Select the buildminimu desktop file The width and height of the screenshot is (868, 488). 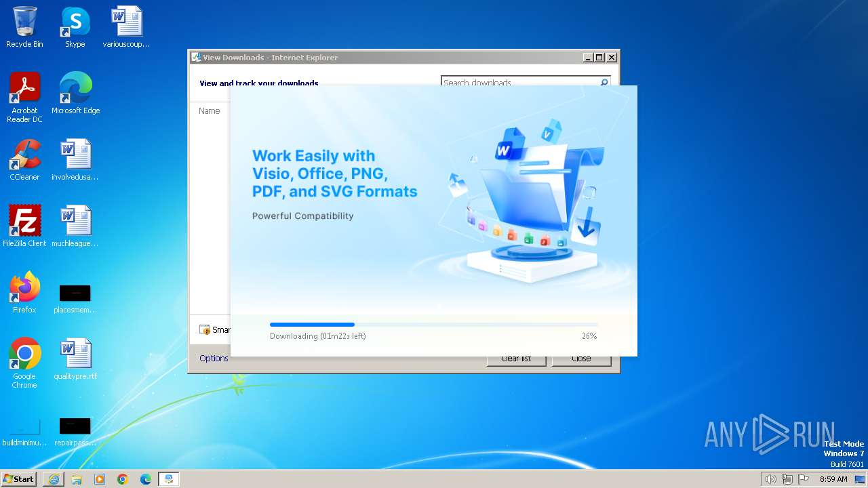pos(24,431)
